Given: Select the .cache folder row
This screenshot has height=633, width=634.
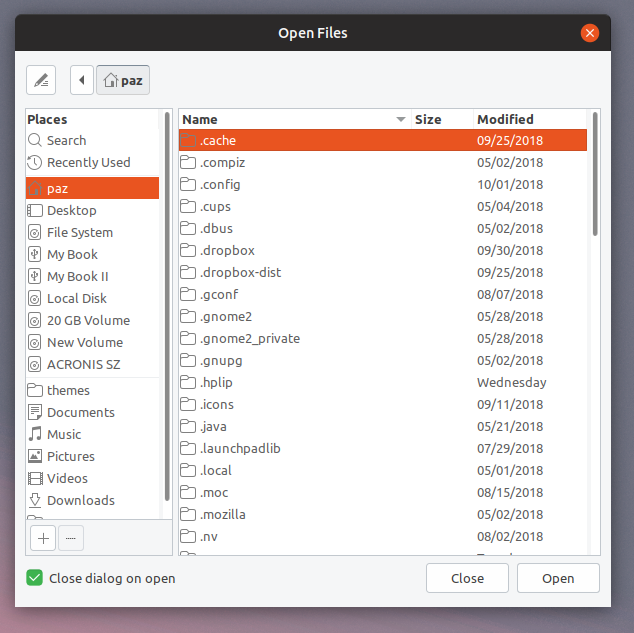Looking at the screenshot, I should pos(383,140).
